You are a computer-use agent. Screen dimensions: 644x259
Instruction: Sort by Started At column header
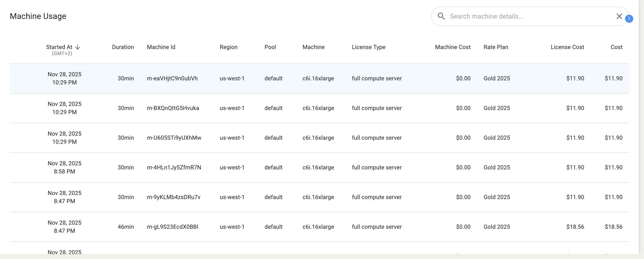pos(59,47)
